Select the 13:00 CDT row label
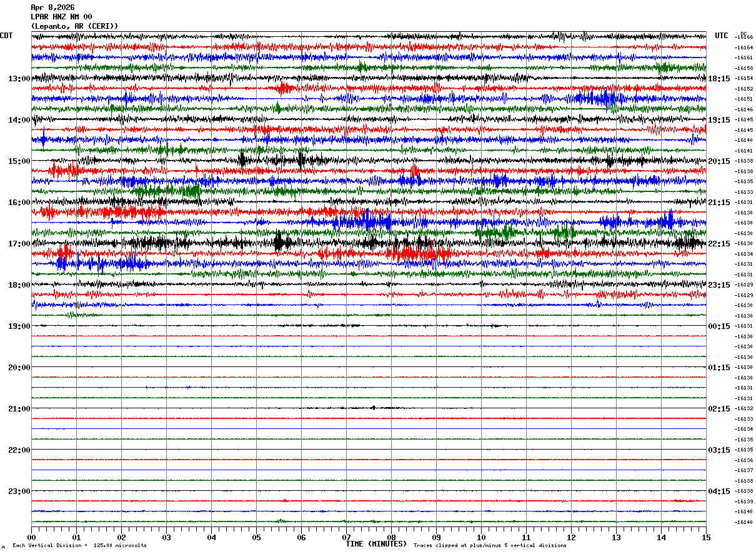This screenshot has width=756, height=554. 19,79
